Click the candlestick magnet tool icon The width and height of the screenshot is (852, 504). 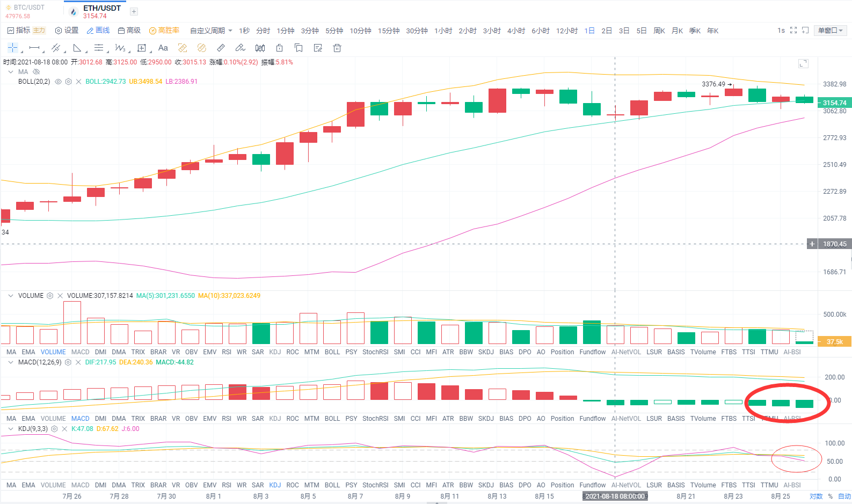tap(260, 48)
